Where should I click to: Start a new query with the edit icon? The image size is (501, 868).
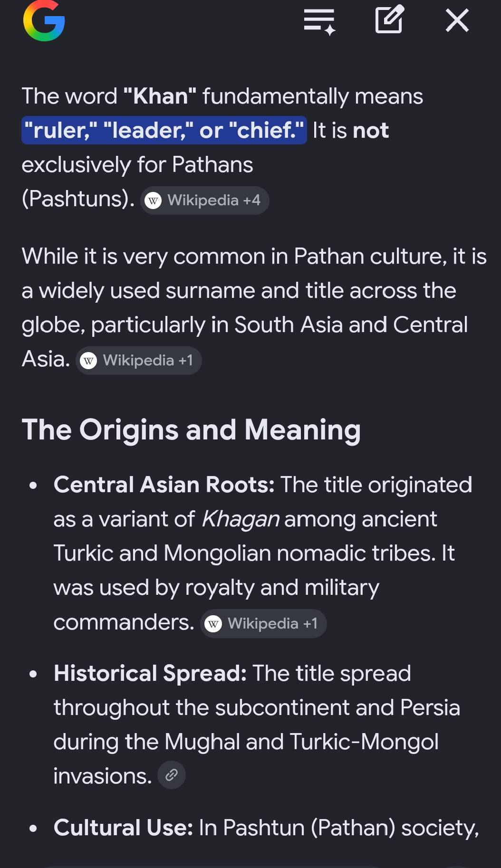[x=389, y=19]
